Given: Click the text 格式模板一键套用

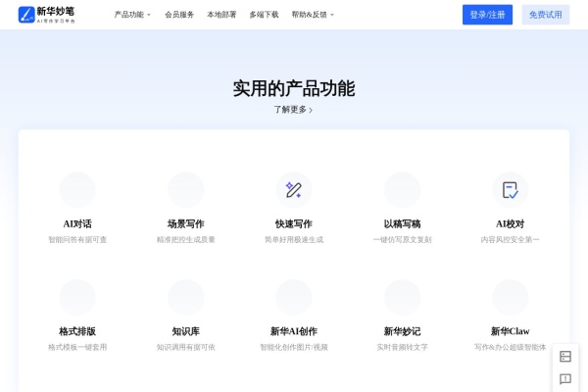Looking at the screenshot, I should [x=77, y=347].
